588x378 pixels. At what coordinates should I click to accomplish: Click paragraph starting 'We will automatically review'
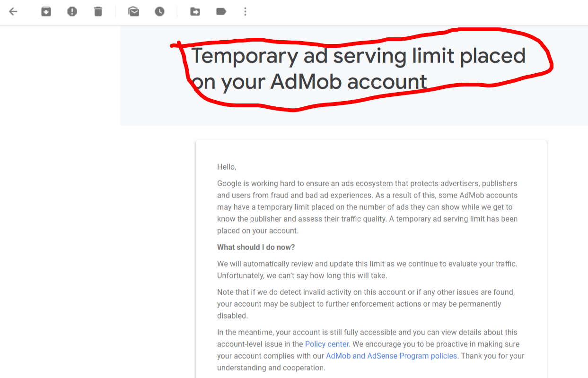[x=367, y=269]
